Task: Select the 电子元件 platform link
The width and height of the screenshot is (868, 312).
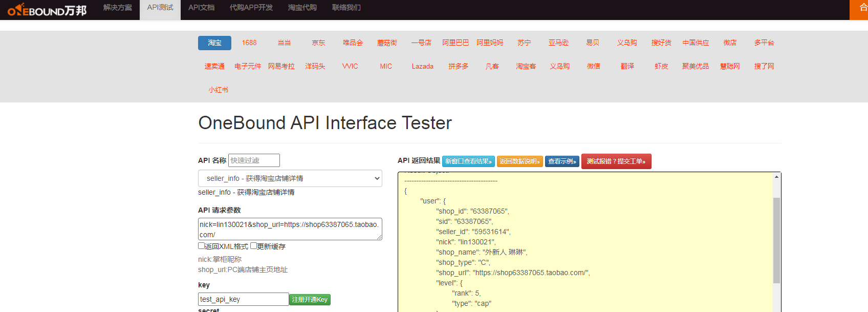Action: pyautogui.click(x=248, y=67)
